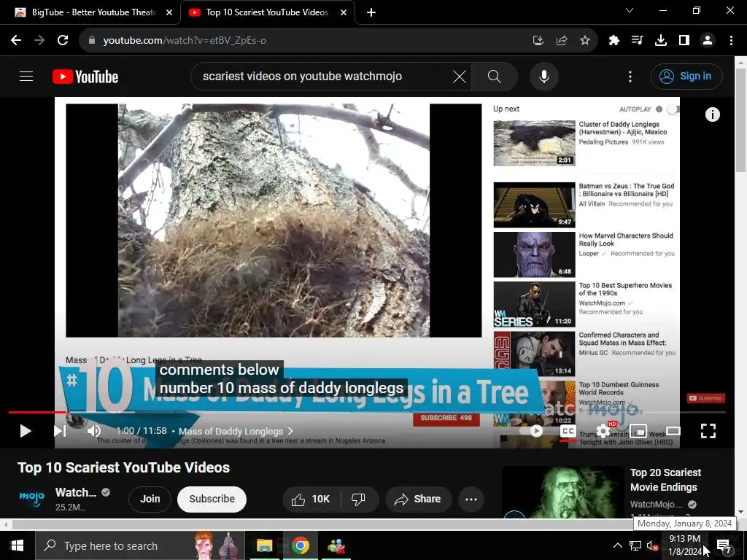Go to the YouTube home logo
This screenshot has width=747, height=560.
(x=85, y=77)
